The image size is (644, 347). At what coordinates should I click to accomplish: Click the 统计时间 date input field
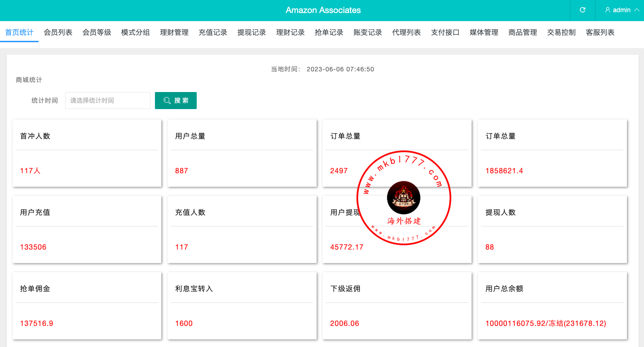pyautogui.click(x=108, y=101)
